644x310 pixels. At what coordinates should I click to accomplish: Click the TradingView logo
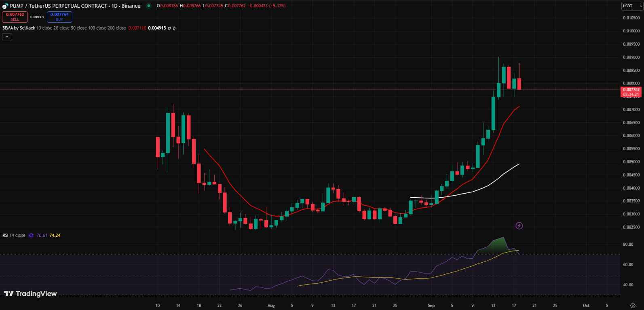coord(30,294)
